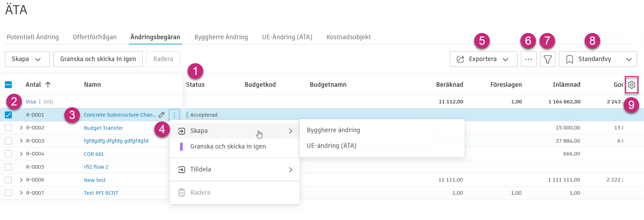644x220 pixels.
Task: Click the pencil edit icon on R-0001
Action: [162, 115]
